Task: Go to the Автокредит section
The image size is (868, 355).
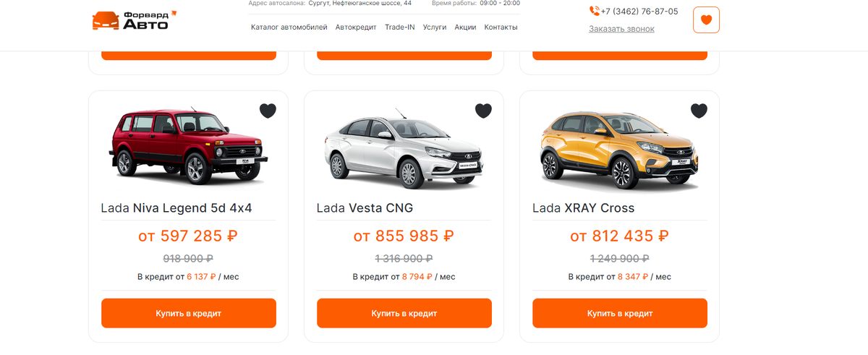Action: pos(356,27)
